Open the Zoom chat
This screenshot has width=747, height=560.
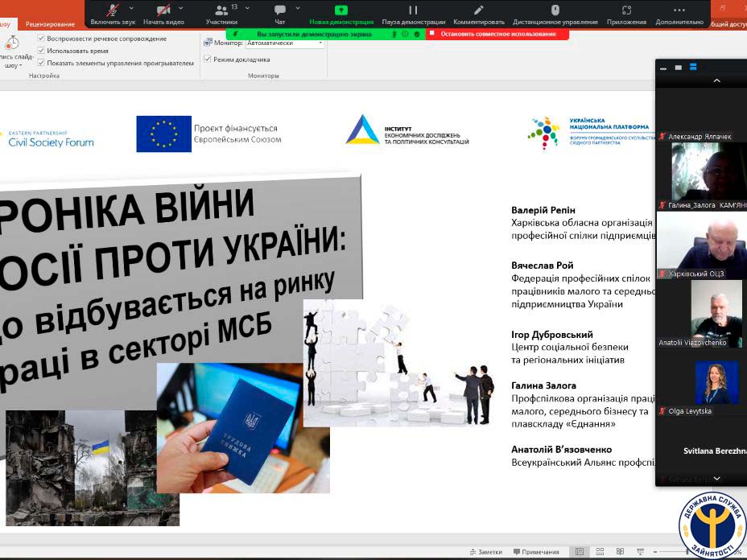click(x=279, y=11)
